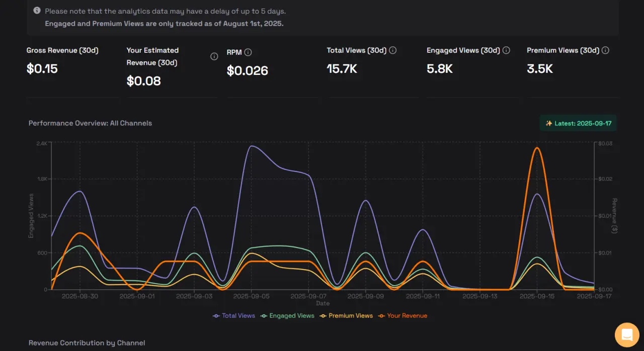Click the orange revenue peak at 2025-09-15
The height and width of the screenshot is (351, 644).
[x=537, y=148]
